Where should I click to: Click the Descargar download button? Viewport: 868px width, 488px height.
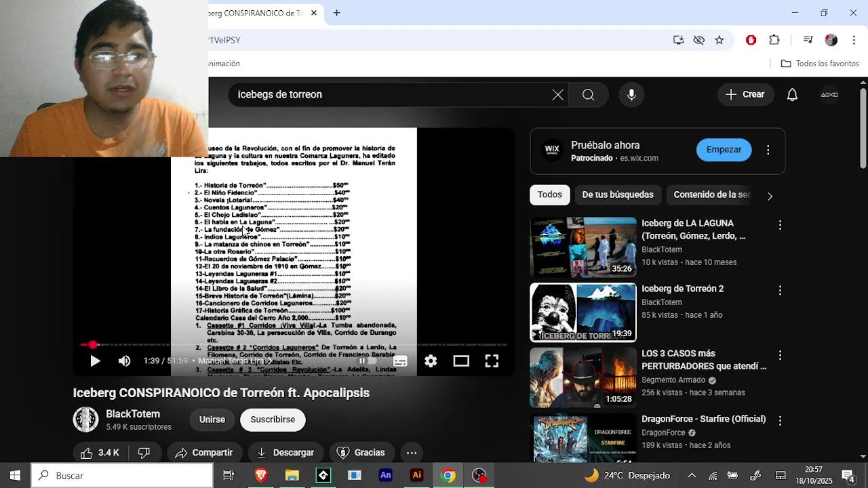pos(285,453)
